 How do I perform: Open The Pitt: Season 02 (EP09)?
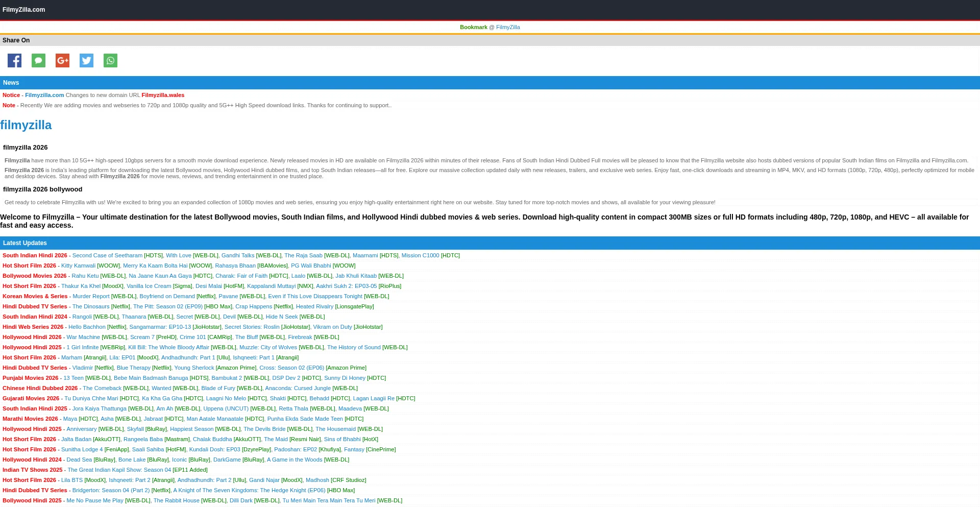168,306
